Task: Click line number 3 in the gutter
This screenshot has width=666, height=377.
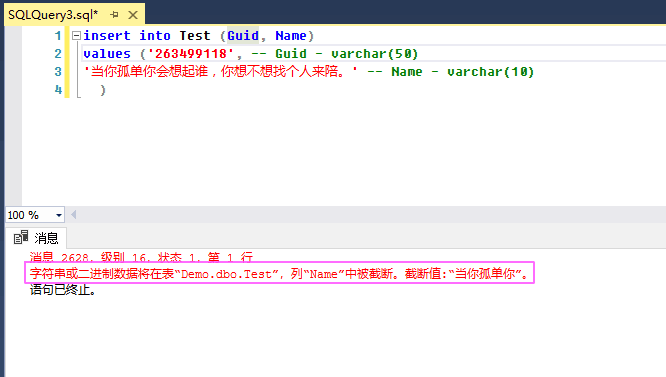Action: [x=58, y=72]
